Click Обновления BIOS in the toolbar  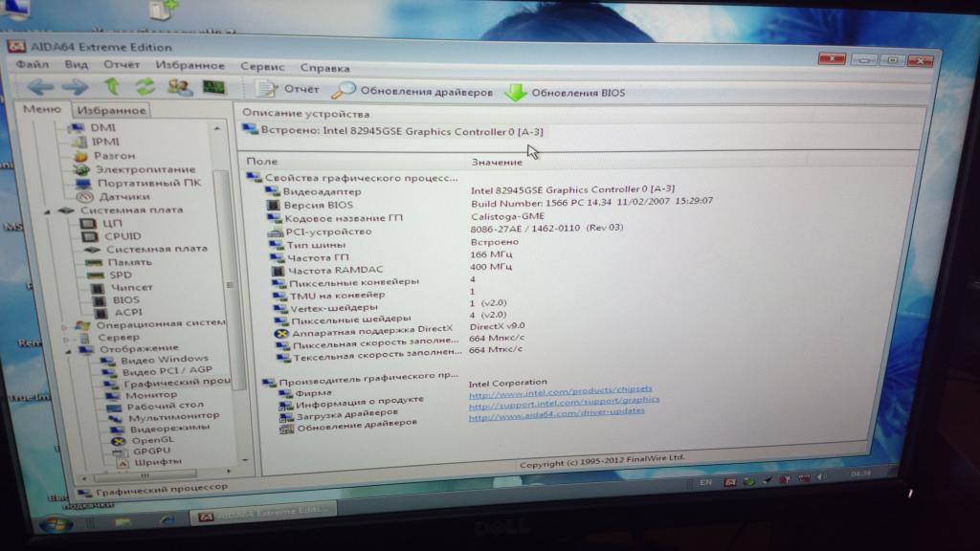[x=565, y=93]
